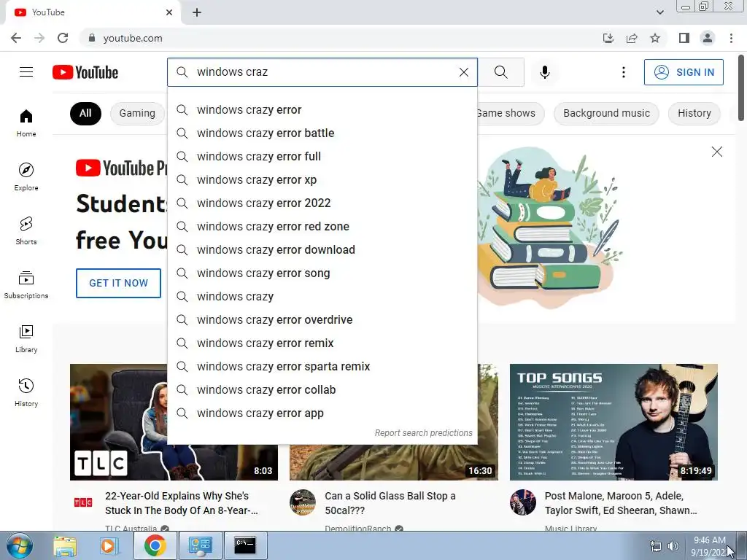The width and height of the screenshot is (747, 560).
Task: Pick suggestion 'windows crazy error app'
Action: 322,413
